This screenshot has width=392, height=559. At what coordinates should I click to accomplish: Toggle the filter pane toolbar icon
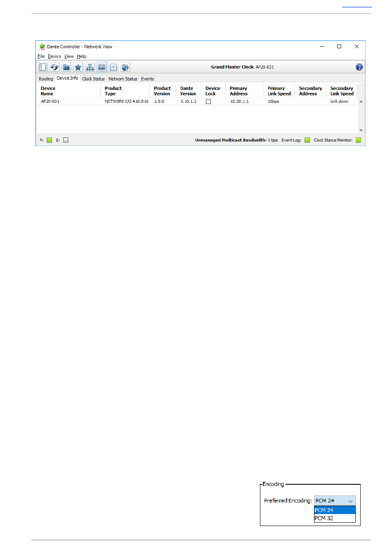43,67
